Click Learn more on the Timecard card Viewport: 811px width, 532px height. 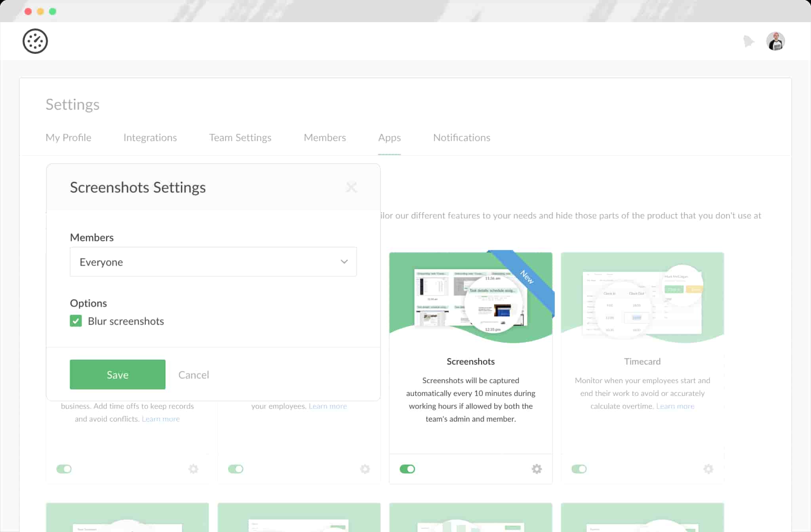[x=675, y=406]
